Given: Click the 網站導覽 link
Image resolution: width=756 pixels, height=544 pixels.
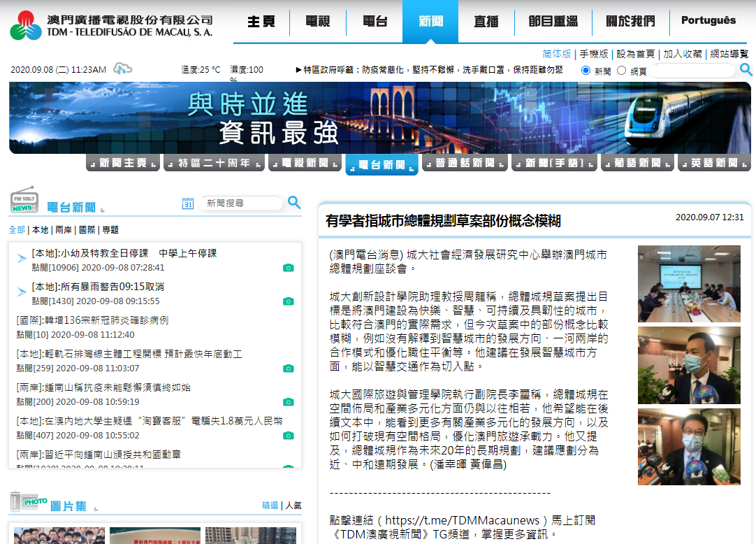Looking at the screenshot, I should coord(729,54).
